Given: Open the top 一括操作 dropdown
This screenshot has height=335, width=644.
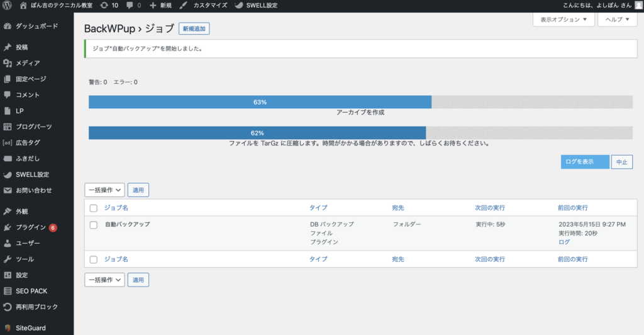Looking at the screenshot, I should click(105, 190).
